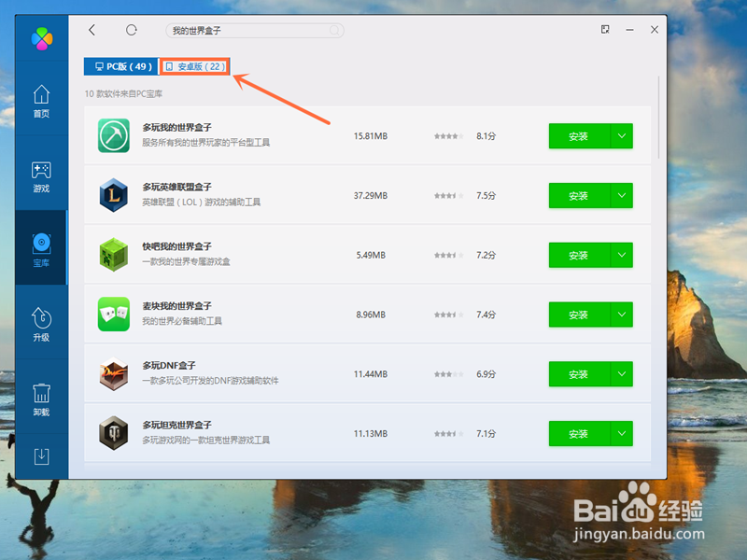
Task: Click the search magnifier icon
Action: [x=335, y=31]
